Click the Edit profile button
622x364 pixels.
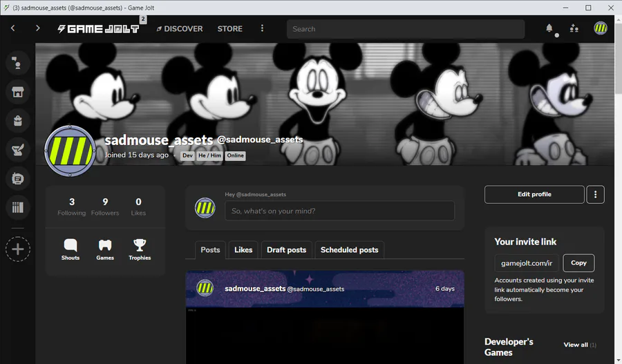[x=534, y=194]
